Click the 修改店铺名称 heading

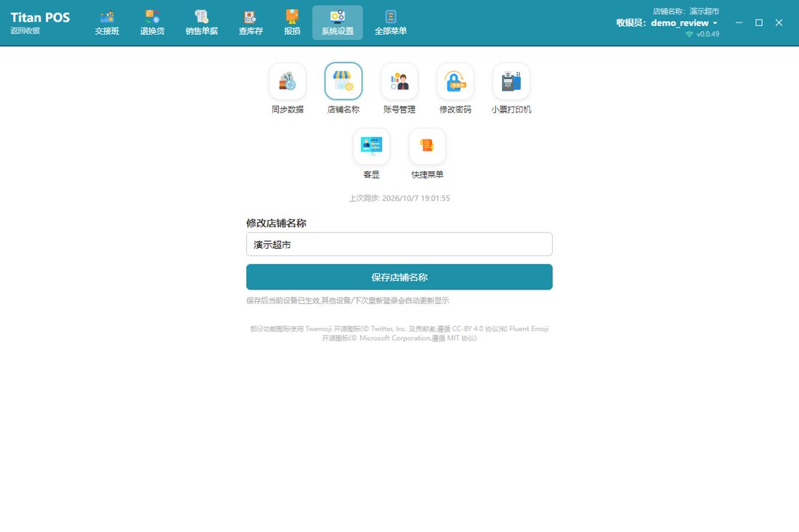276,223
